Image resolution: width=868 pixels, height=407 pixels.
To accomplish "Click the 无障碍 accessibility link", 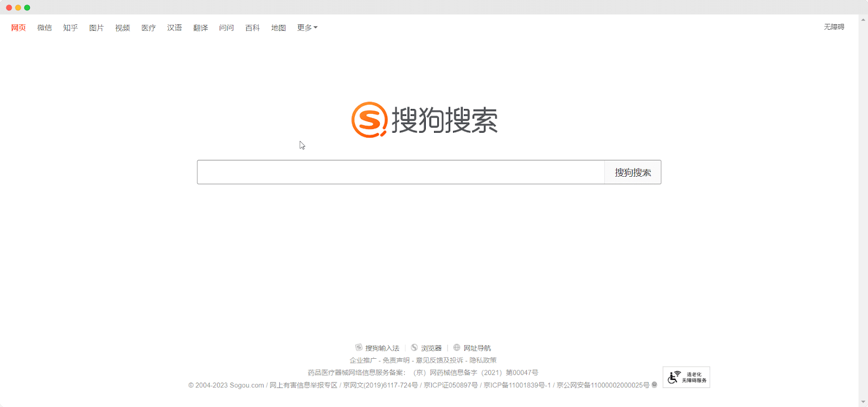I will pyautogui.click(x=834, y=27).
